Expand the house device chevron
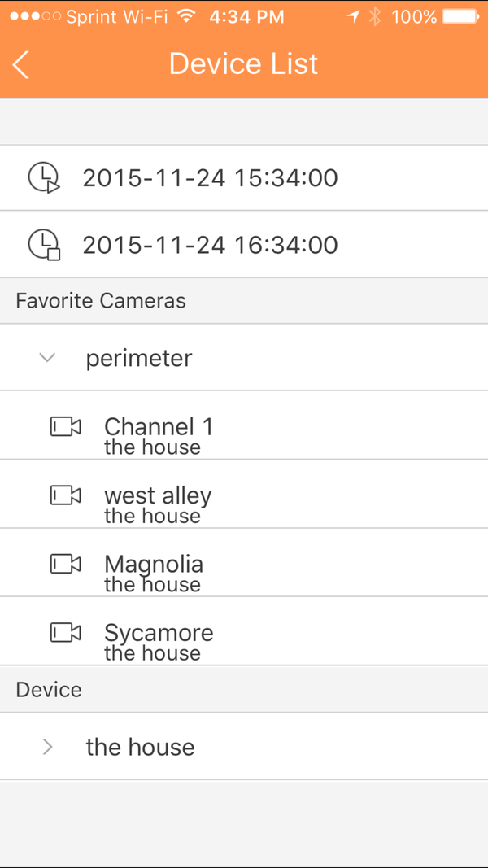488x868 pixels. [x=47, y=747]
